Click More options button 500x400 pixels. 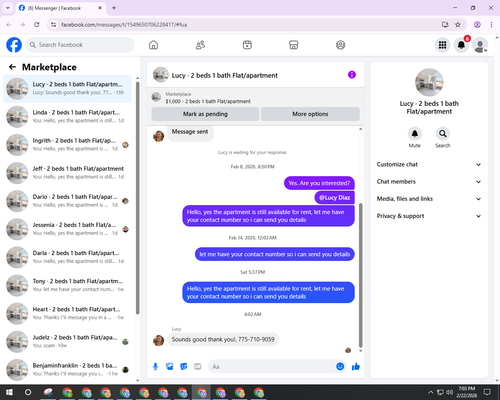coord(310,114)
